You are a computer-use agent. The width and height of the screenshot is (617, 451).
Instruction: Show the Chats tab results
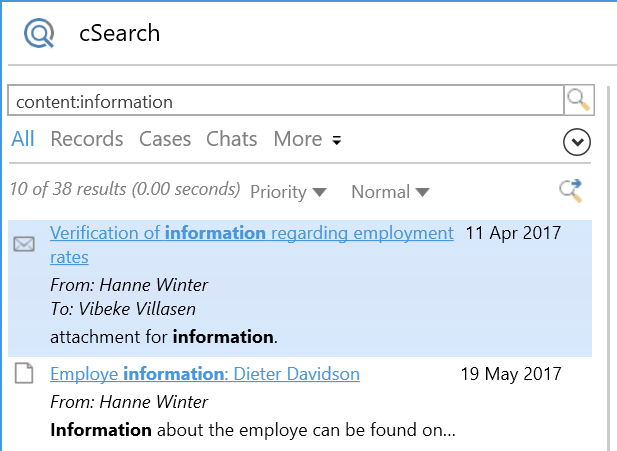click(231, 139)
